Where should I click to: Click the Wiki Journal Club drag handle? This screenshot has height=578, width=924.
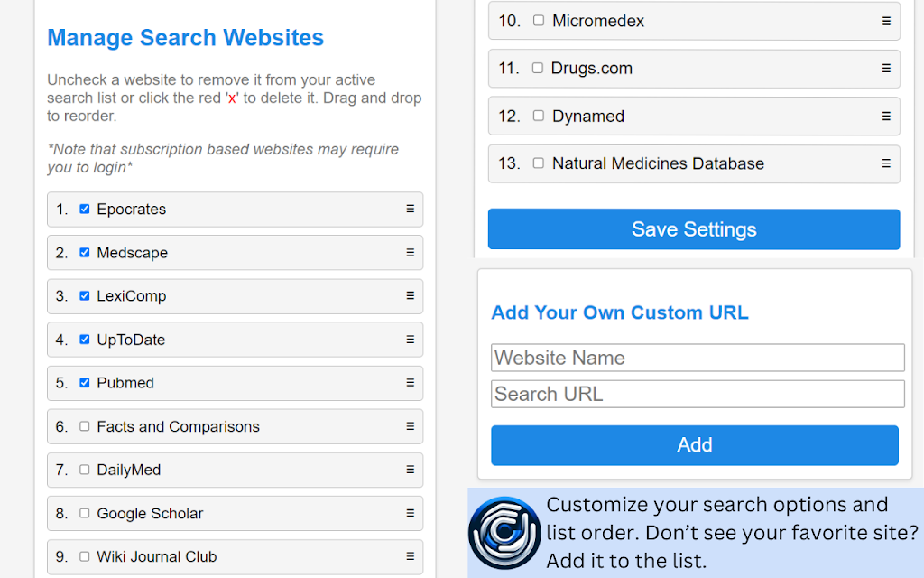pos(411,556)
